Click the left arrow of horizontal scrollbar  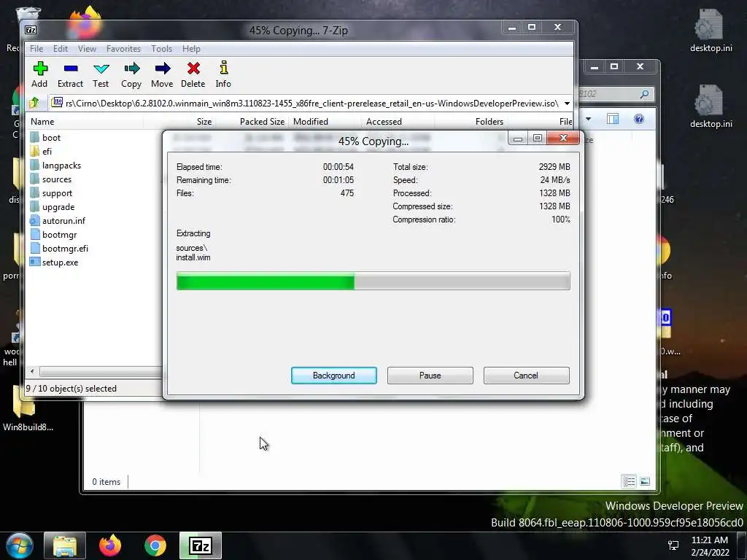pos(32,371)
